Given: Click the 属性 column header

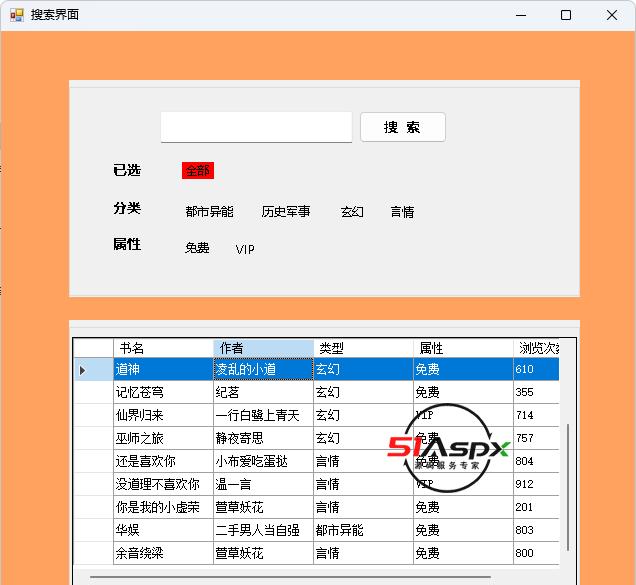Looking at the screenshot, I should click(463, 348).
